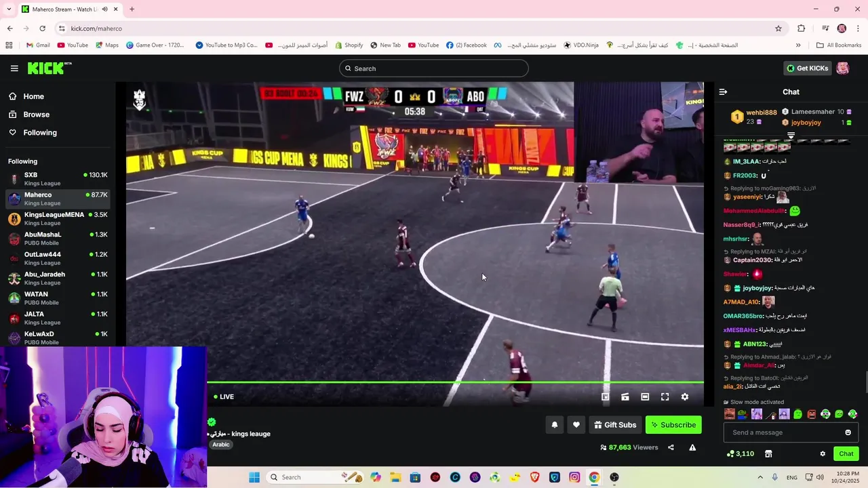Open the Kick hamburger menu
Viewport: 868px width, 488px height.
pyautogui.click(x=14, y=68)
